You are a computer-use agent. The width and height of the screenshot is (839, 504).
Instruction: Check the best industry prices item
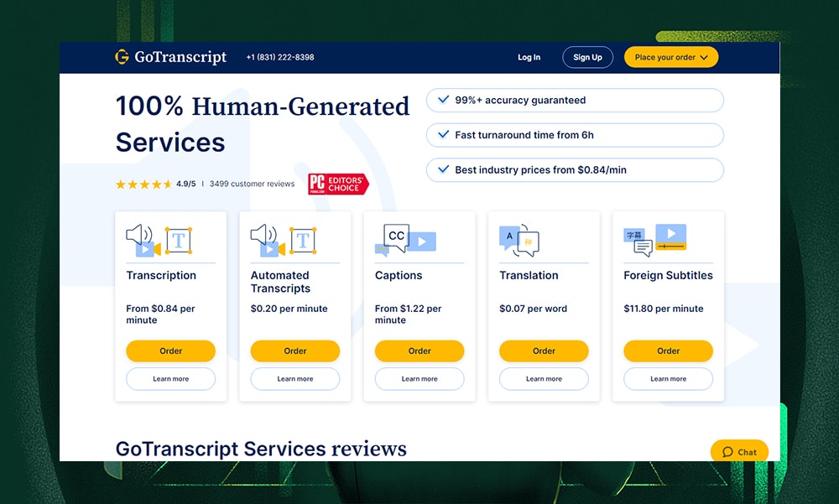pos(574,169)
